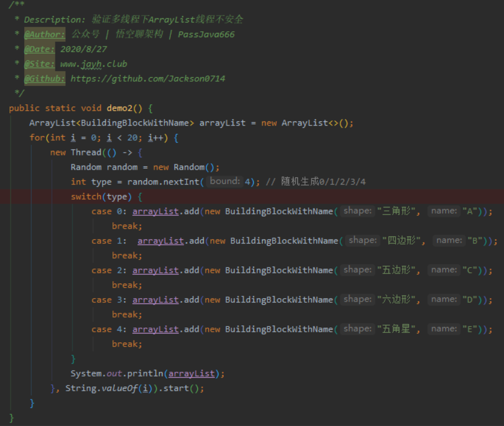Click the number 20 in for loop

coord(132,138)
